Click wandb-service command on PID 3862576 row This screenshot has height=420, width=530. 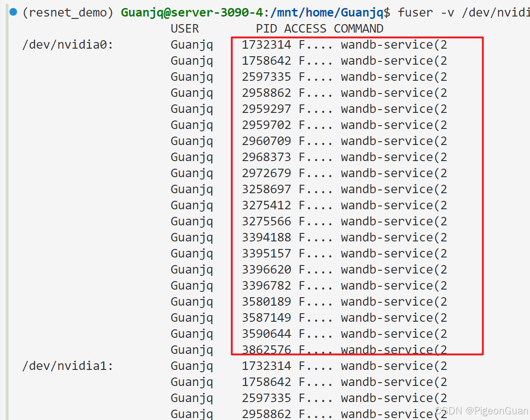[394, 350]
